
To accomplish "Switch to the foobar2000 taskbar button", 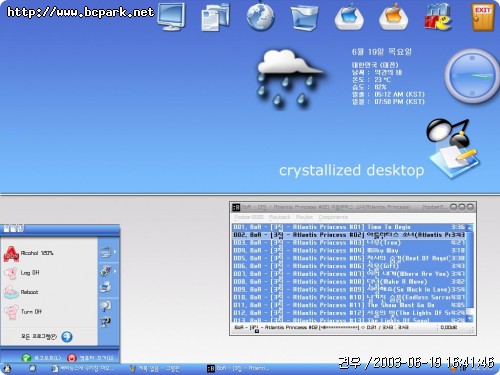I will coord(238,368).
